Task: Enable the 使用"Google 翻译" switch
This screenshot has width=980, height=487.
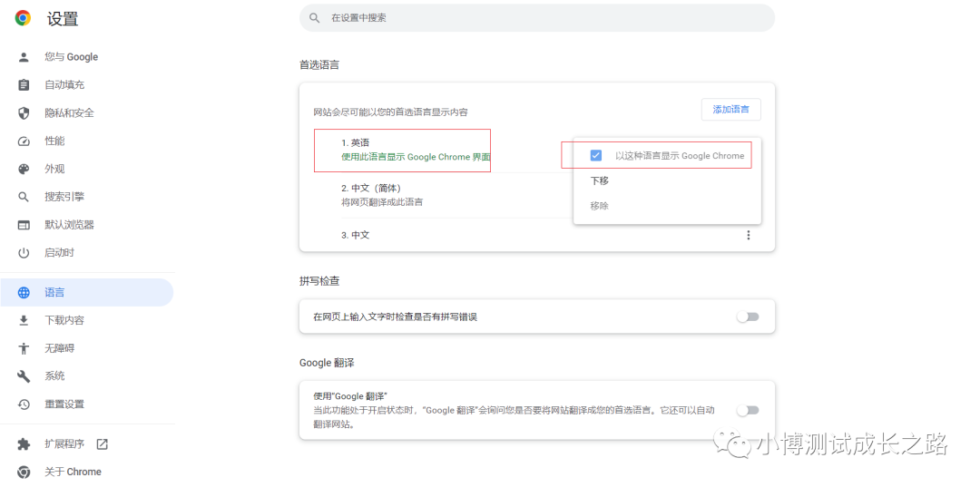Action: pyautogui.click(x=748, y=410)
